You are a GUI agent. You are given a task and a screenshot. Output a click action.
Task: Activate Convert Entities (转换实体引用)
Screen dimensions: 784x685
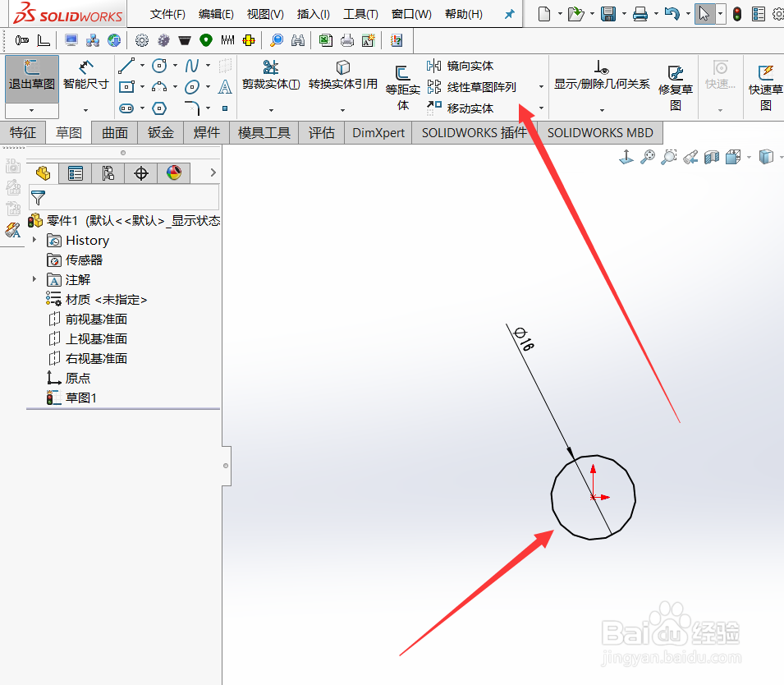(342, 74)
